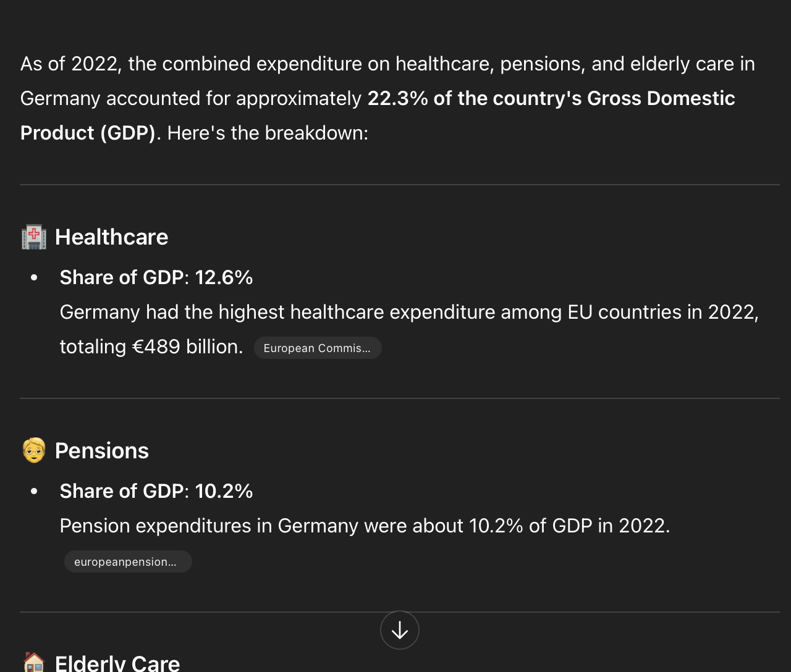This screenshot has height=672, width=791.
Task: Click the Pensions section heading
Action: pyautogui.click(x=102, y=451)
